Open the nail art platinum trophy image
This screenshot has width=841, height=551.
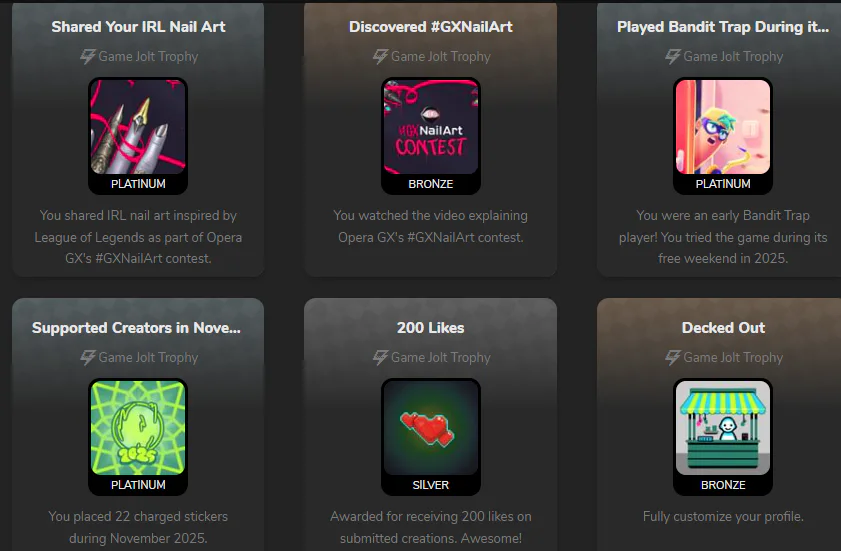click(x=138, y=127)
